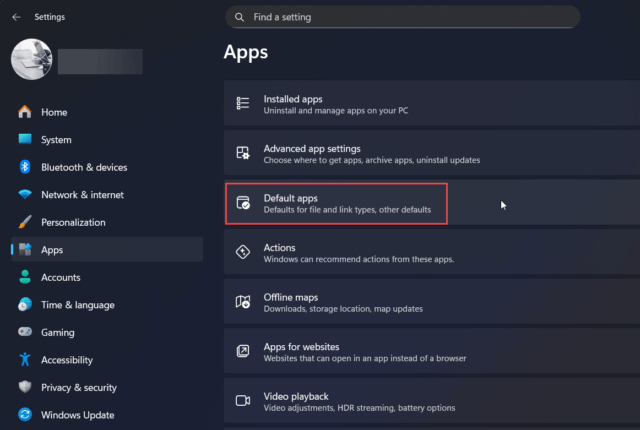Click 'Windows can recommend actions' description
This screenshot has height=430, width=640.
tap(358, 259)
